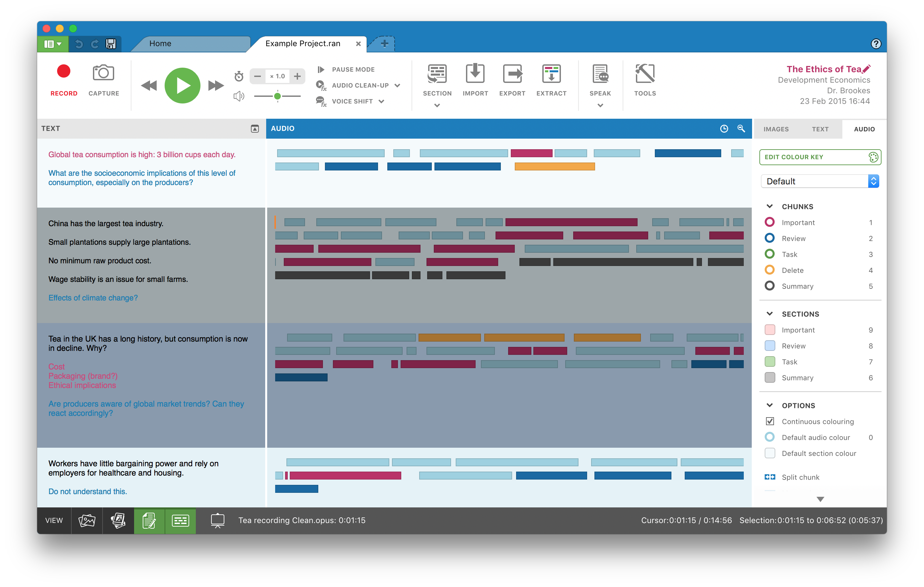This screenshot has width=924, height=587.
Task: Click the clock icon in Audio header
Action: (x=724, y=128)
